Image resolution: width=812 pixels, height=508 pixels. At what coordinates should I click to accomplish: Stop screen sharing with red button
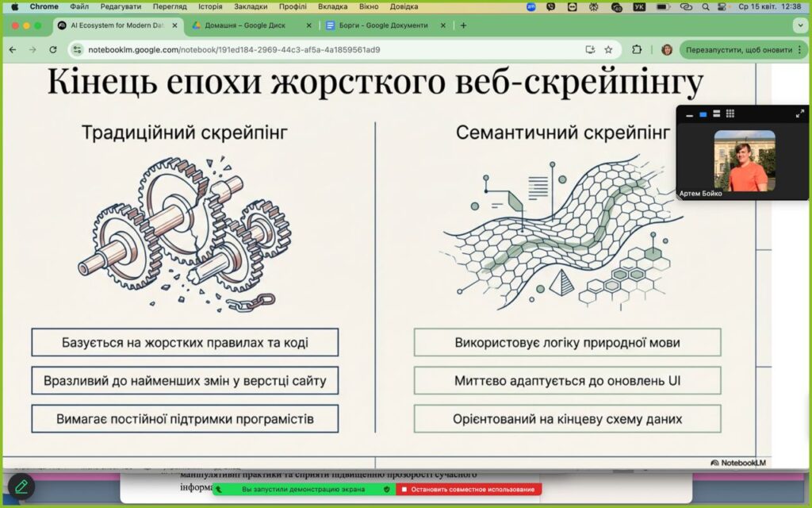pyautogui.click(x=469, y=490)
